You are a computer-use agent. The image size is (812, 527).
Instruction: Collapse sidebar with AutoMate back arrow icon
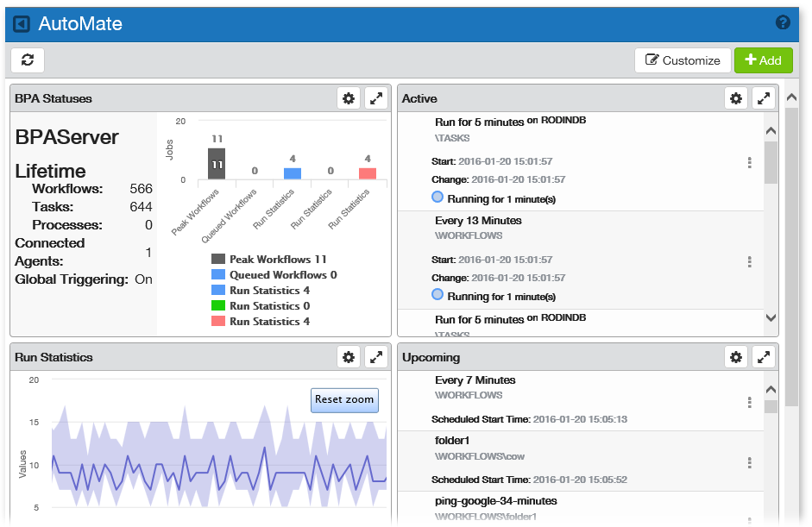pyautogui.click(x=22, y=24)
